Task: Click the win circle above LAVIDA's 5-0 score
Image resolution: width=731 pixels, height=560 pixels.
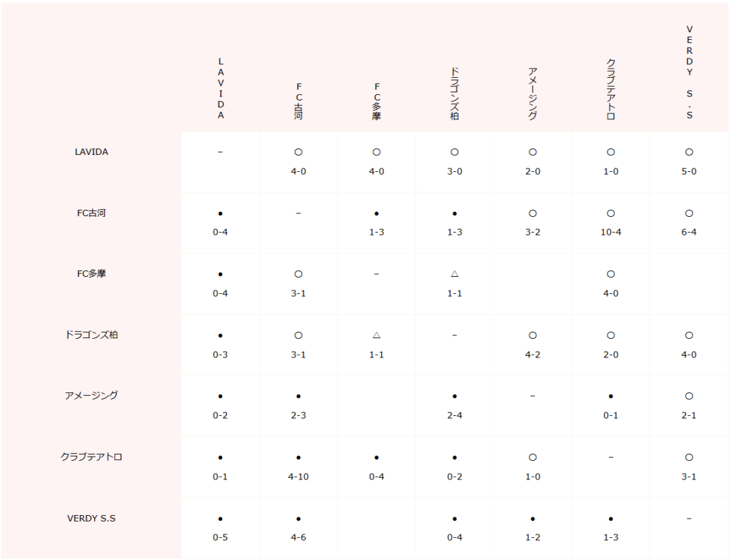Action: pyautogui.click(x=689, y=152)
